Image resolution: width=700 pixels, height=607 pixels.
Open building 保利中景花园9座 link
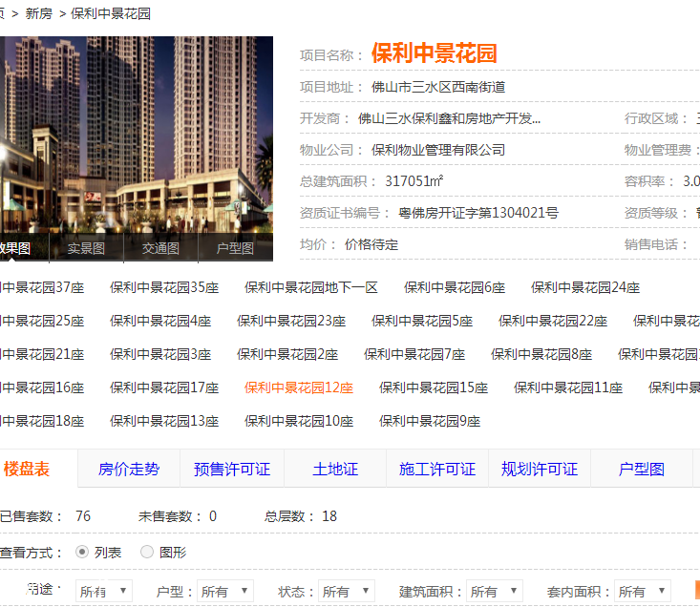pos(430,421)
